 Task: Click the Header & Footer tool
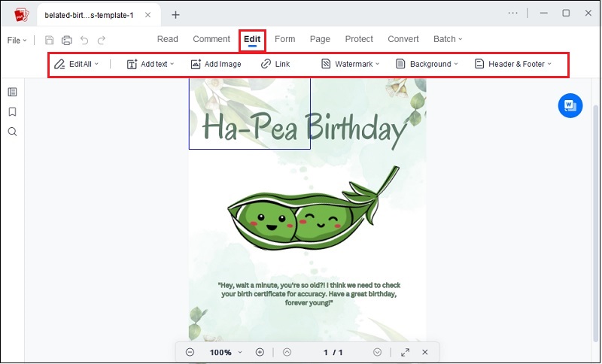(x=509, y=64)
